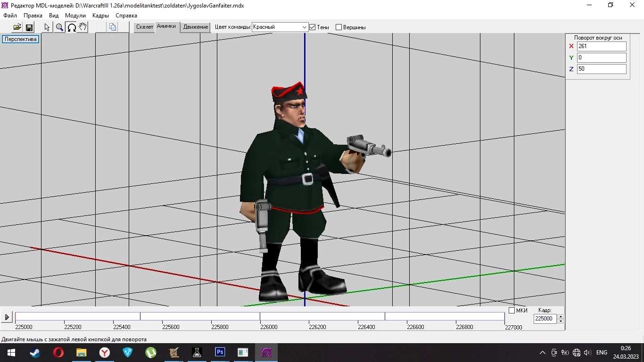Viewport: 644px width, 362px height.
Task: Click the X axis rotation field
Action: tap(602, 46)
